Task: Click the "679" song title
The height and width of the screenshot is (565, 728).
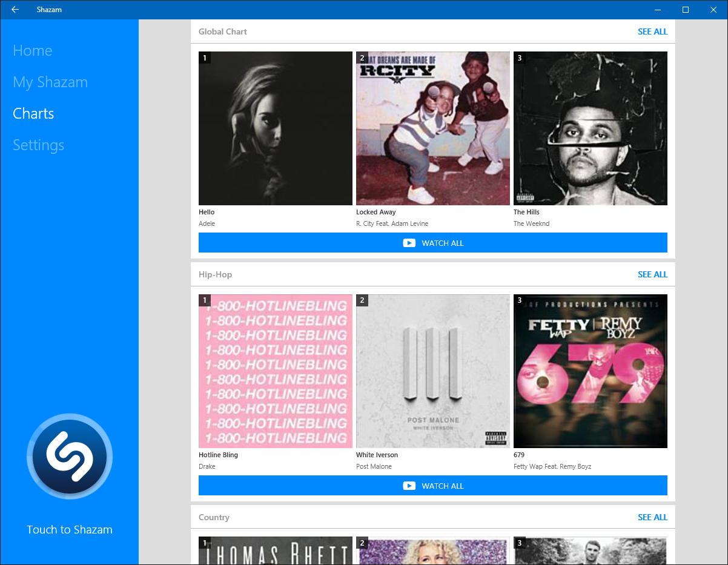Action: click(x=519, y=455)
